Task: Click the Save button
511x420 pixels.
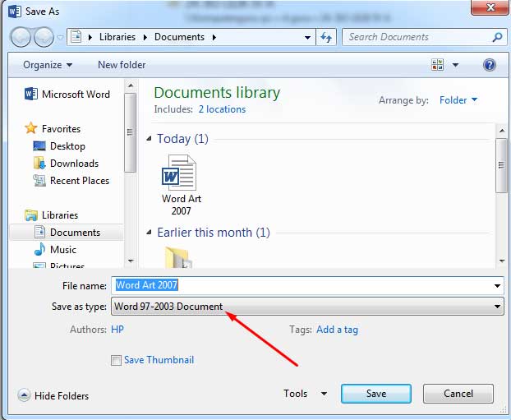Action: click(376, 394)
